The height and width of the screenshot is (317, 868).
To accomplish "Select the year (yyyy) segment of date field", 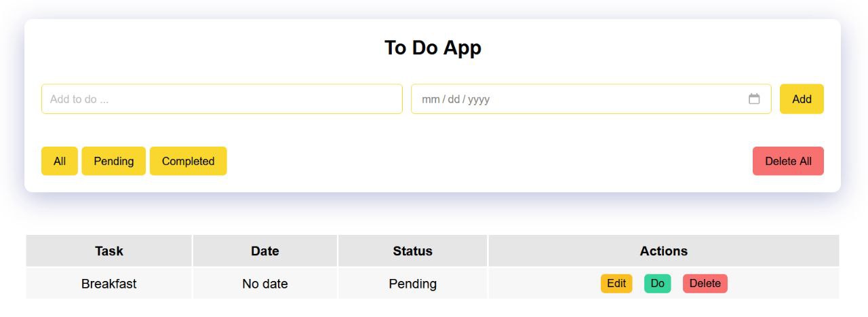I will point(479,99).
